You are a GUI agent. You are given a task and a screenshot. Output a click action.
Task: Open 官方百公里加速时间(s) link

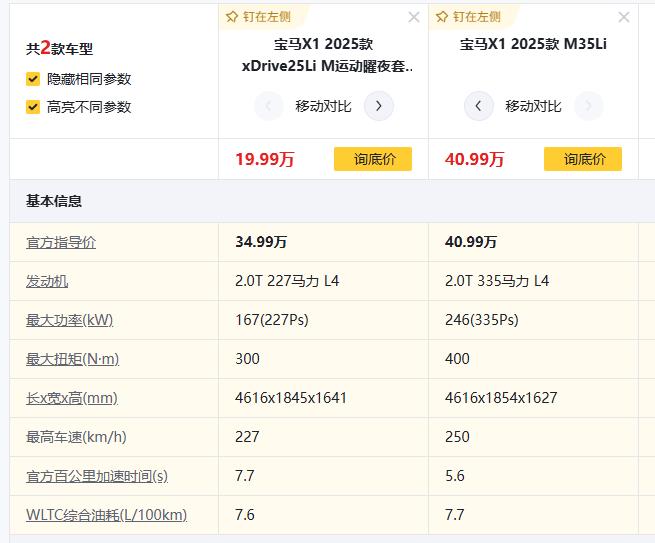97,476
